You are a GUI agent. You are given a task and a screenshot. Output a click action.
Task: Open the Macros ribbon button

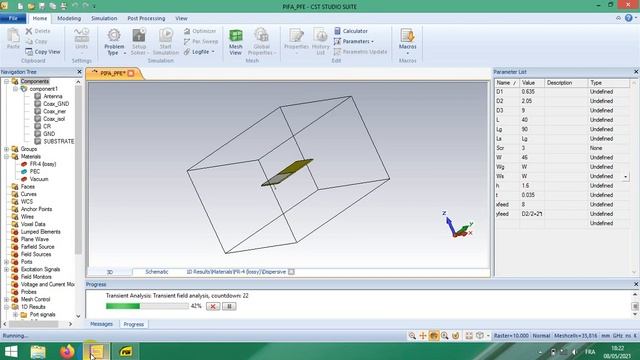tap(407, 41)
